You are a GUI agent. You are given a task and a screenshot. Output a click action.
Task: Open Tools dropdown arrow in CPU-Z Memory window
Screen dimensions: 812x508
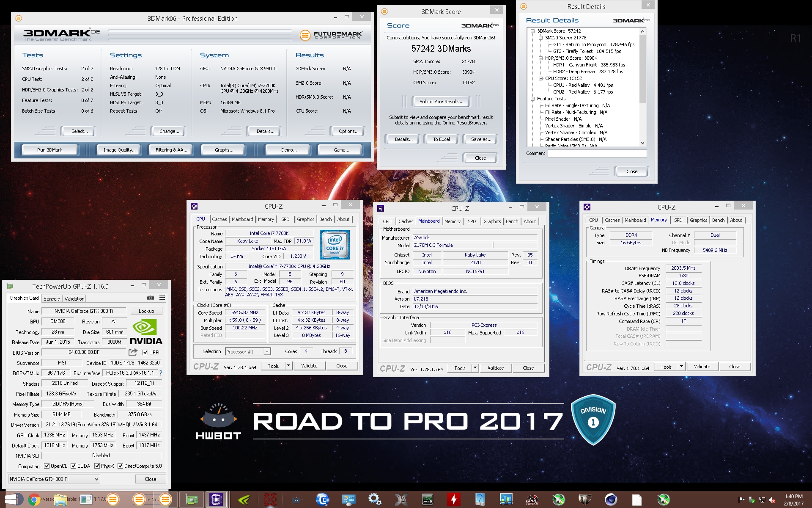[681, 367]
